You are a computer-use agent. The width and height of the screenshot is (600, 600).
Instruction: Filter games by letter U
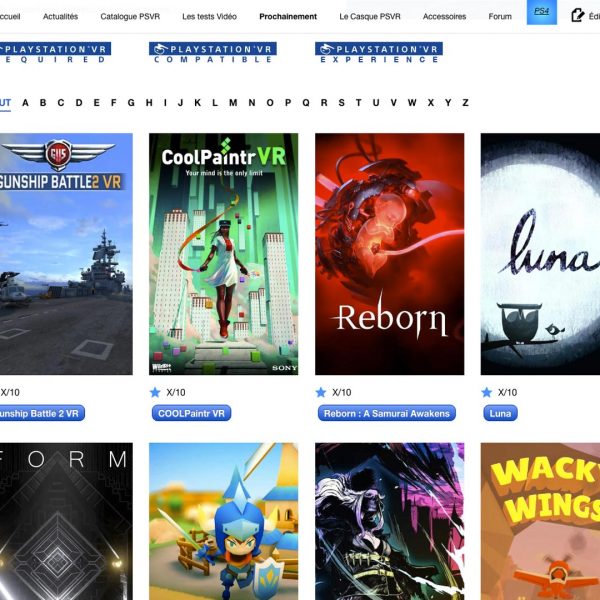coord(376,103)
